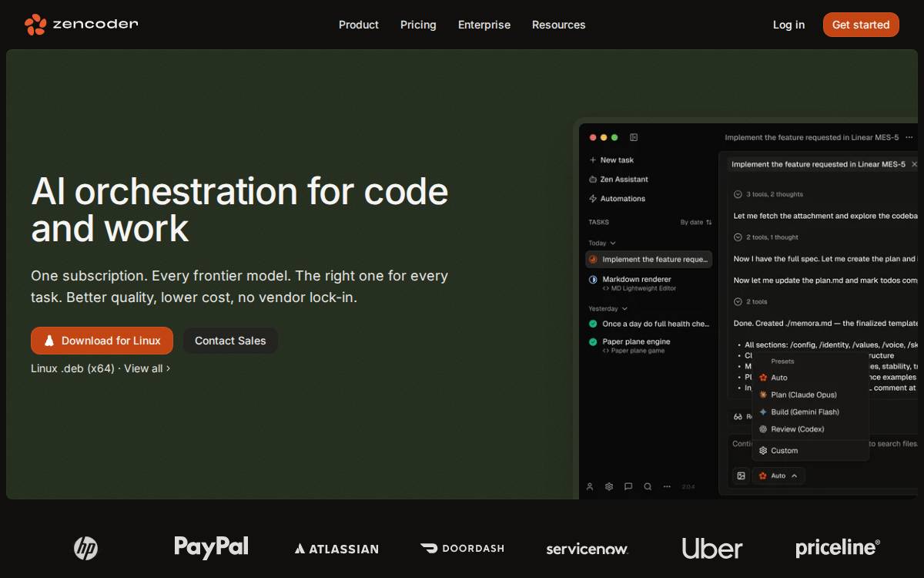This screenshot has height=578, width=924.
Task: Open the Custom preset option
Action: tap(810, 451)
